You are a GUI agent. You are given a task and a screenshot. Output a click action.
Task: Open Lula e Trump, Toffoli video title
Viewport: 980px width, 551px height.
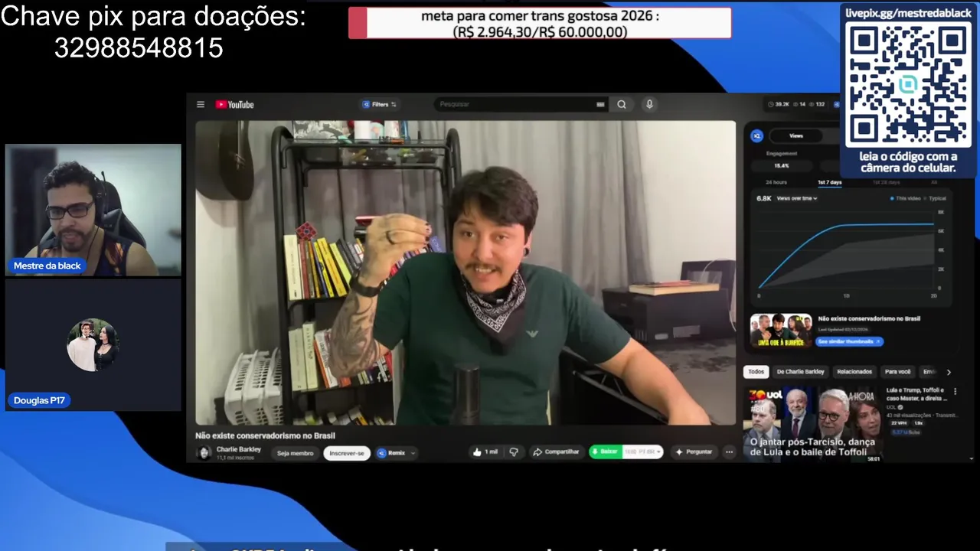click(916, 394)
